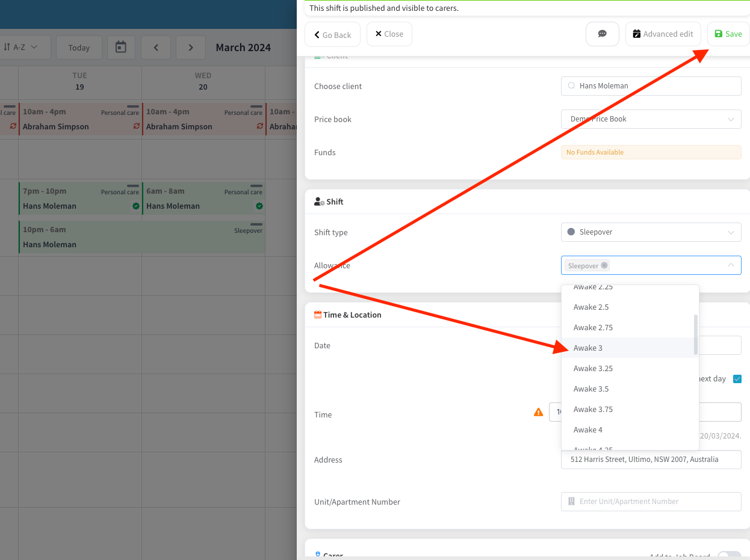750x560 pixels.
Task: Open the comments speech bubble icon
Action: pyautogui.click(x=602, y=34)
